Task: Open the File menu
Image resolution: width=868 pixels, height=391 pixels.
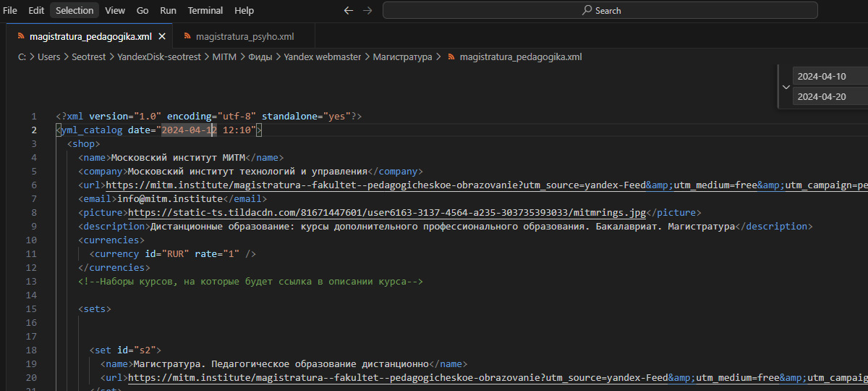Action: [10, 10]
